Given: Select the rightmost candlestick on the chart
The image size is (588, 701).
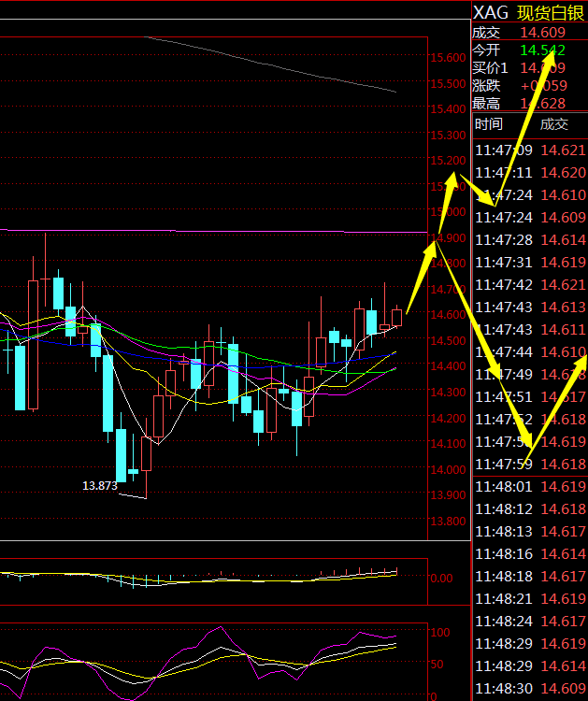Looking at the screenshot, I should click(x=396, y=317).
